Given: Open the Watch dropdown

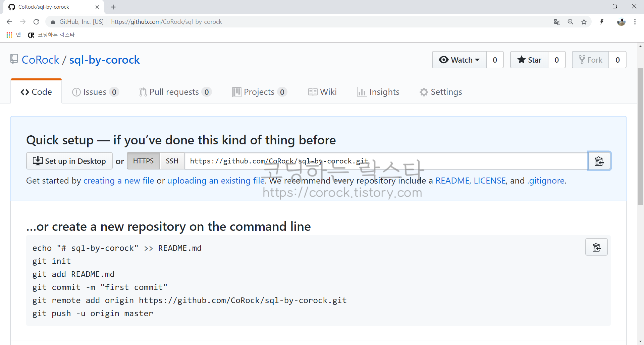Looking at the screenshot, I should point(459,60).
